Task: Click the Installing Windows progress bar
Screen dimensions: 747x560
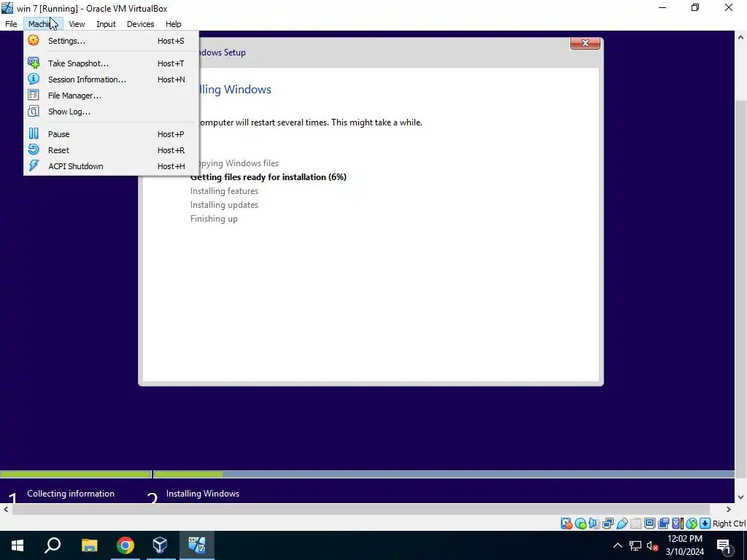Action: (x=444, y=474)
